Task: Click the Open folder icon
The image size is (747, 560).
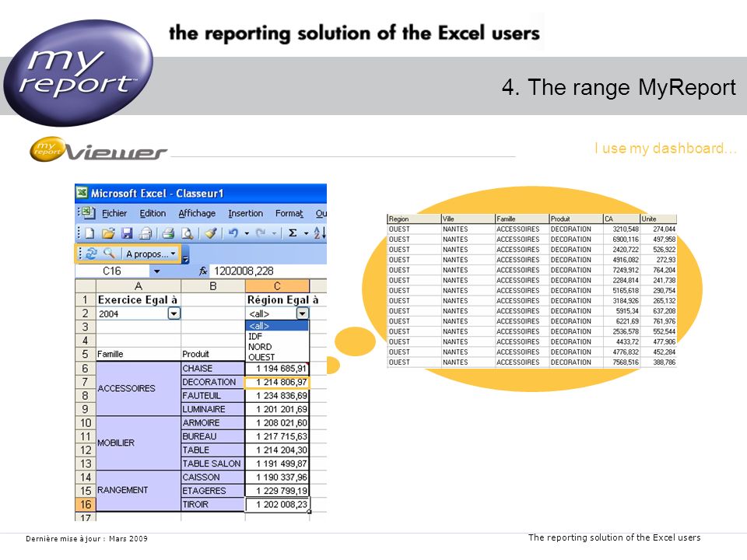Action: [108, 233]
